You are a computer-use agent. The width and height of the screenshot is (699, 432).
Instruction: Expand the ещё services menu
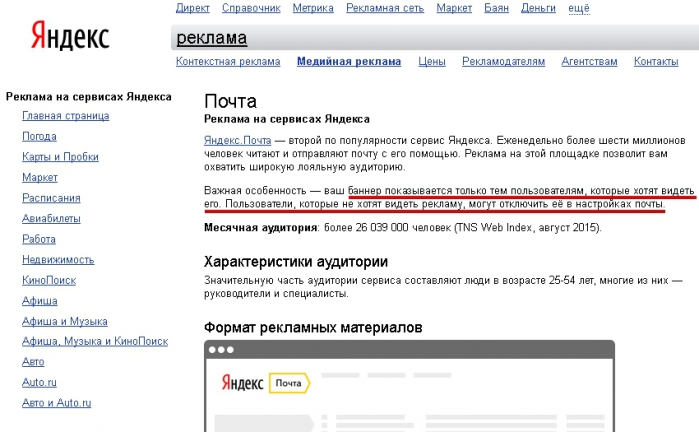pos(579,8)
